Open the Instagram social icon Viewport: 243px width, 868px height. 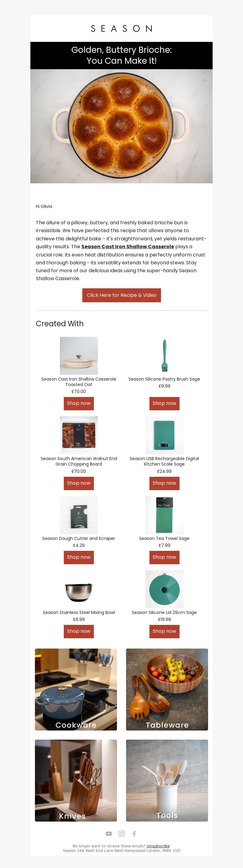click(121, 834)
